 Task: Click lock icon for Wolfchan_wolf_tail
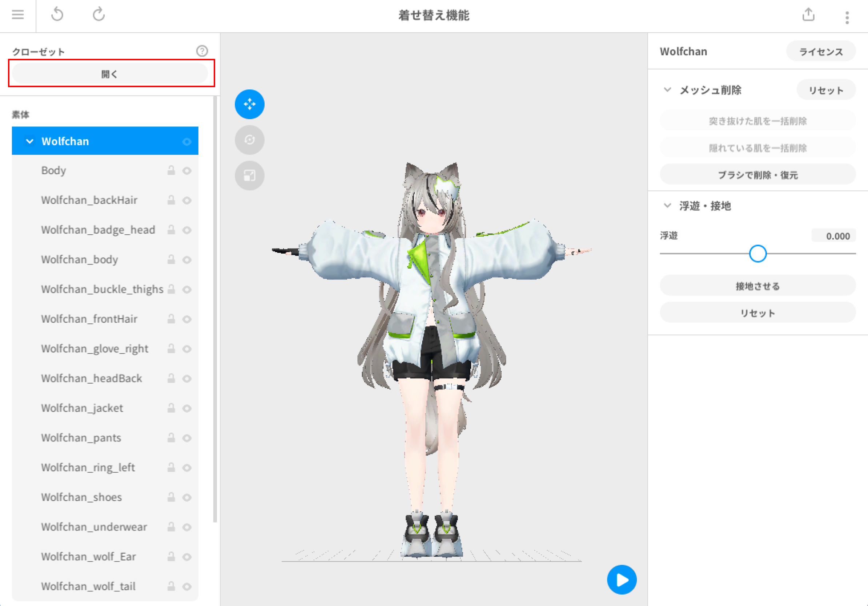click(x=171, y=586)
